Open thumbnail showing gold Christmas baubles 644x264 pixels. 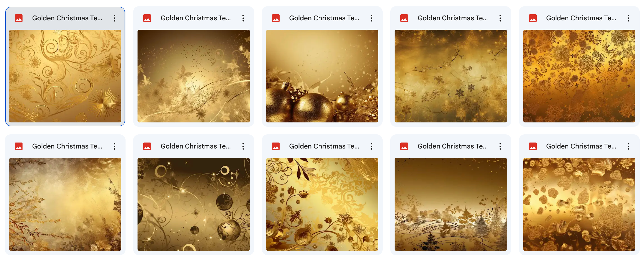click(322, 76)
